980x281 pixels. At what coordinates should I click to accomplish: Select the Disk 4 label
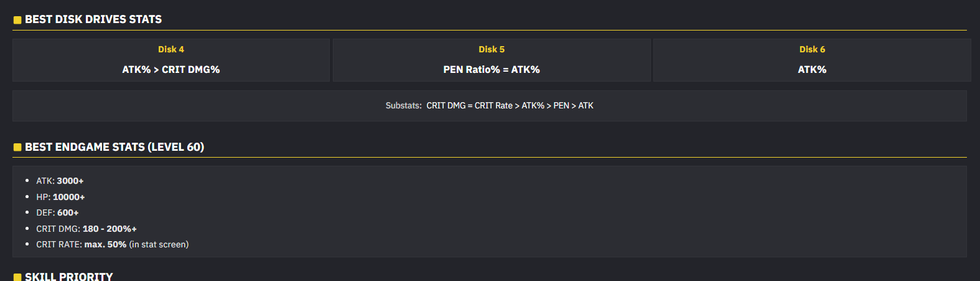coord(171,49)
